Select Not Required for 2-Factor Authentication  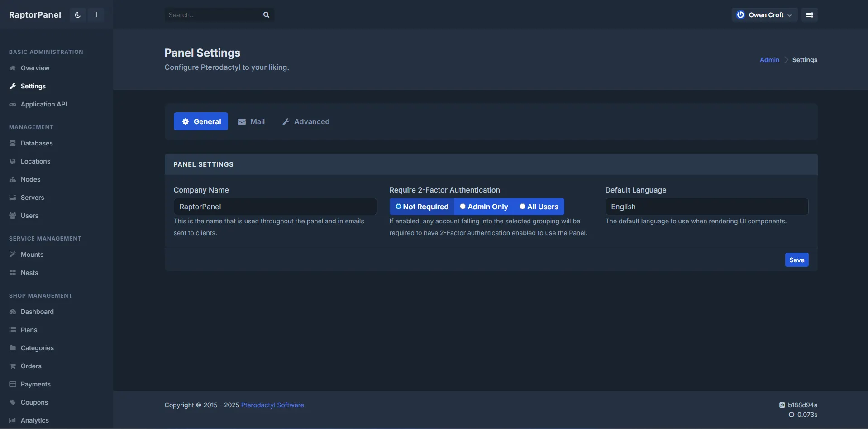tap(422, 207)
